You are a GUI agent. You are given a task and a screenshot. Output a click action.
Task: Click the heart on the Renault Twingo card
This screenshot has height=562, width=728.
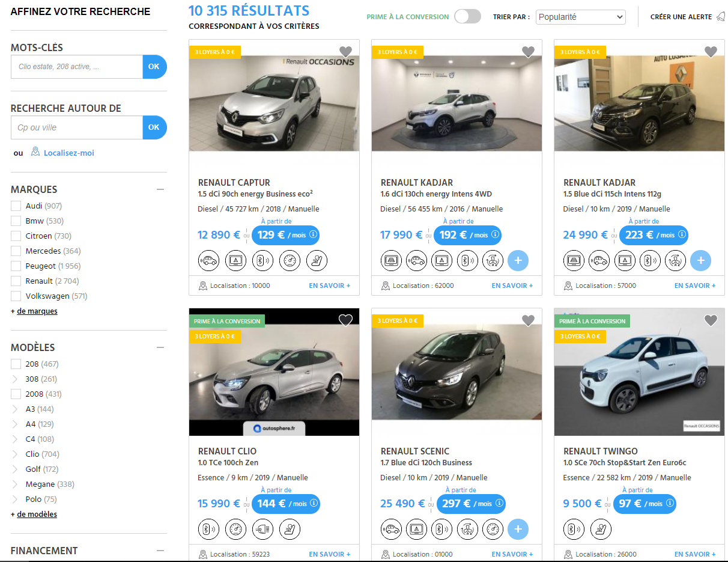point(711,320)
